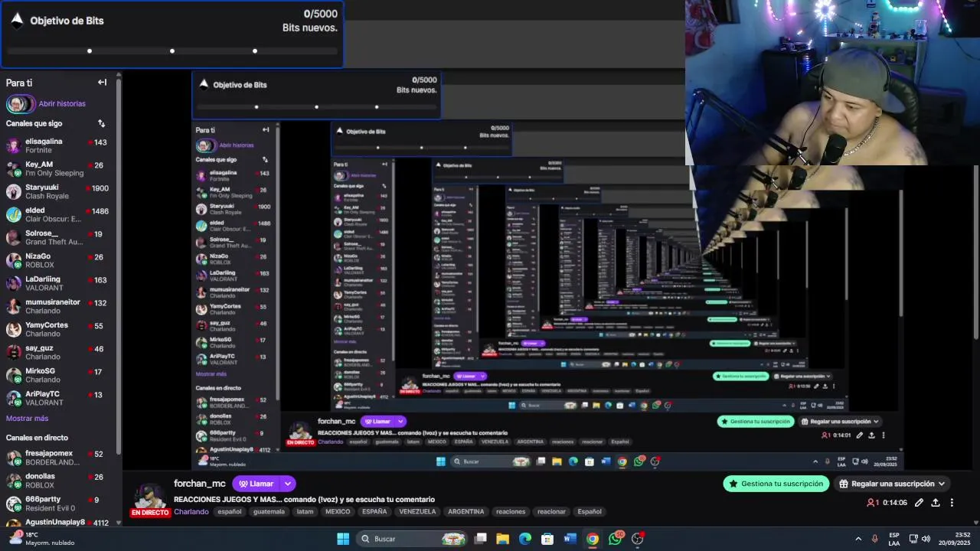The image size is (980, 551).
Task: Open elded's channel avatar
Action: (14, 214)
